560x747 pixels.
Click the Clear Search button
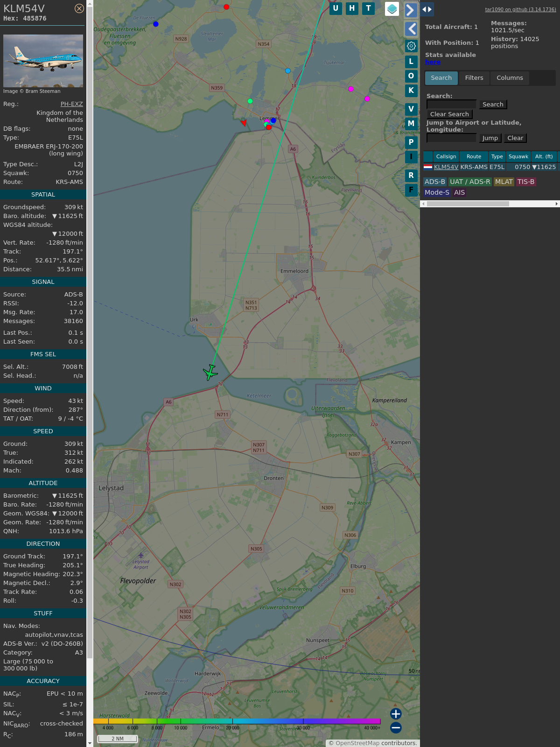pyautogui.click(x=449, y=114)
